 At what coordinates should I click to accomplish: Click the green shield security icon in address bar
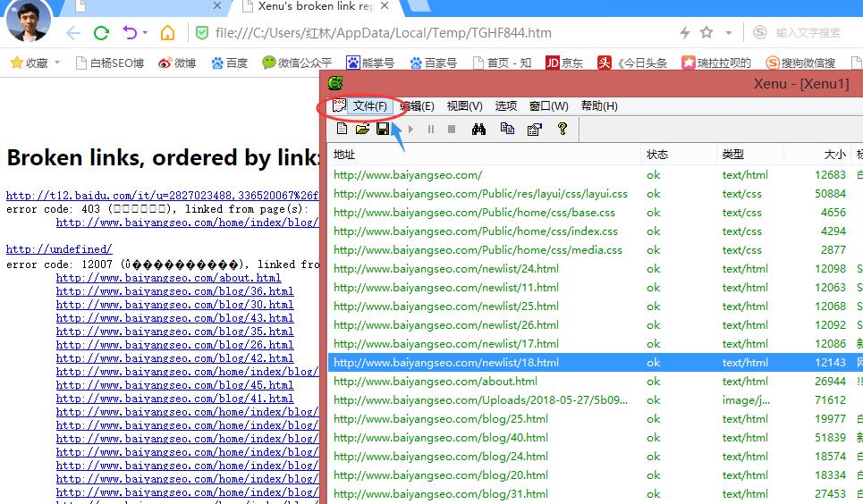202,33
